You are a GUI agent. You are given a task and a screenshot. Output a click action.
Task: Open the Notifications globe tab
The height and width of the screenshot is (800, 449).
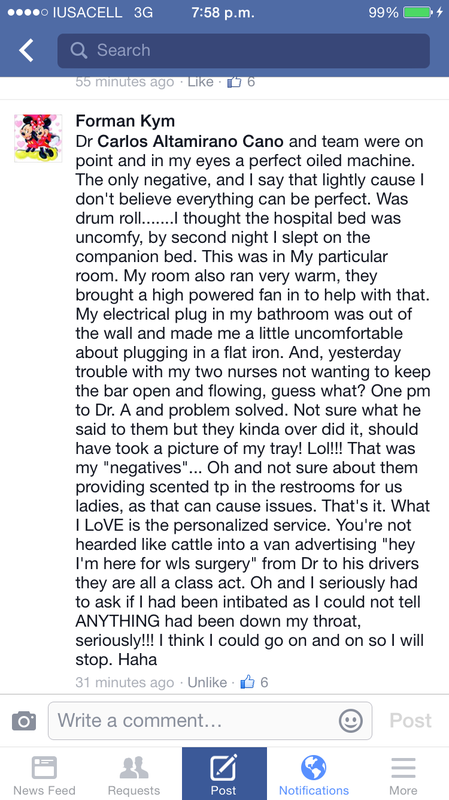[x=314, y=776]
